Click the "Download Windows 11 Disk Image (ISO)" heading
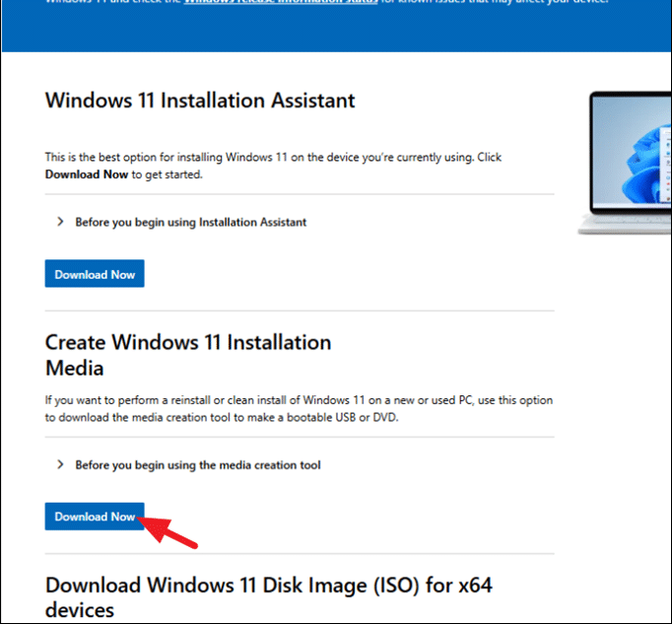The image size is (672, 624). (x=268, y=597)
